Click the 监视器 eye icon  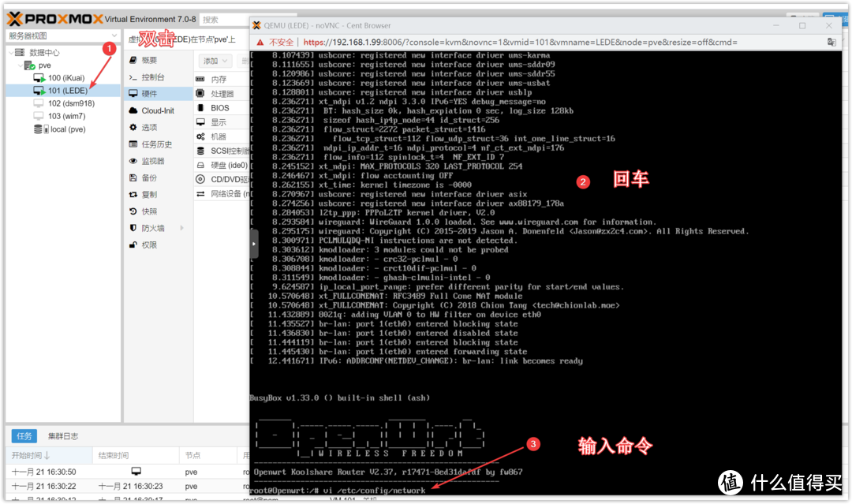tap(133, 161)
